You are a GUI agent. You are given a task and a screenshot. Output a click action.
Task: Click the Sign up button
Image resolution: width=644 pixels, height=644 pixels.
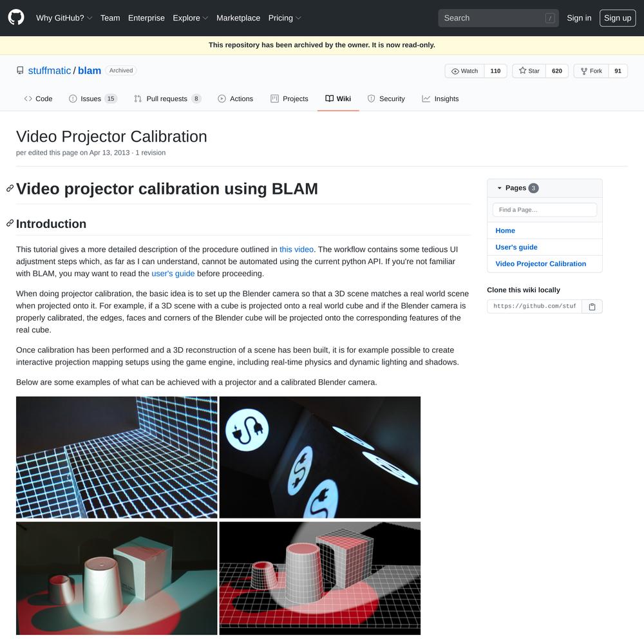pos(618,18)
